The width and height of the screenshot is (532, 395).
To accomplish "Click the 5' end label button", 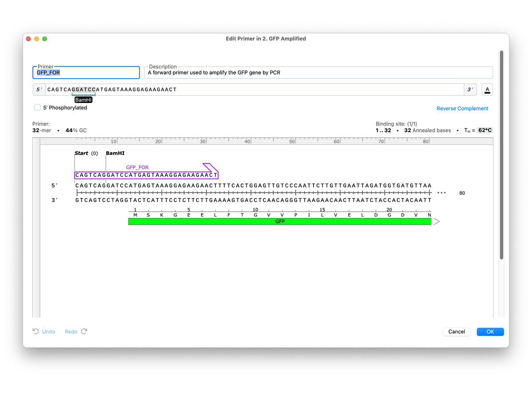I will tap(39, 90).
